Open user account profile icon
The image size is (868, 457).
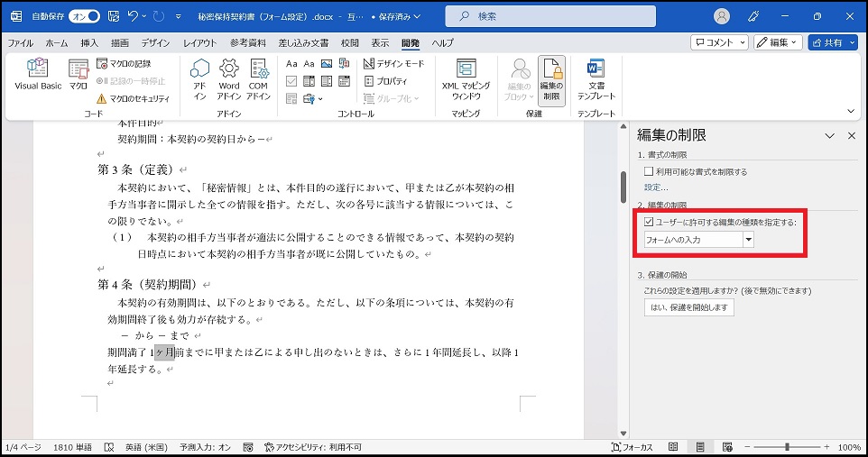tap(721, 16)
